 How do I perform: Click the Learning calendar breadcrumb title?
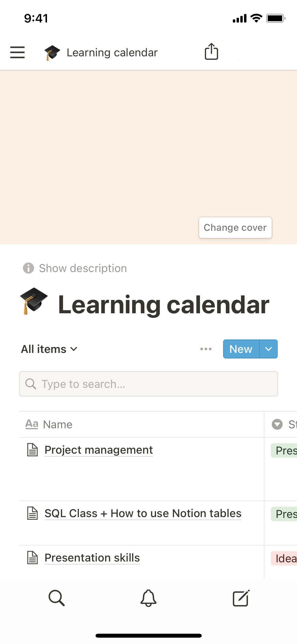point(112,53)
